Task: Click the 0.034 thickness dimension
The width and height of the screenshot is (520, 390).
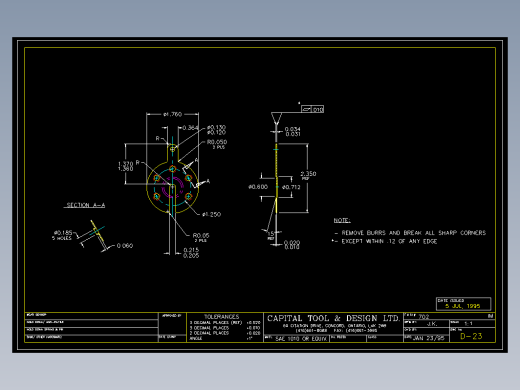Action: point(293,129)
